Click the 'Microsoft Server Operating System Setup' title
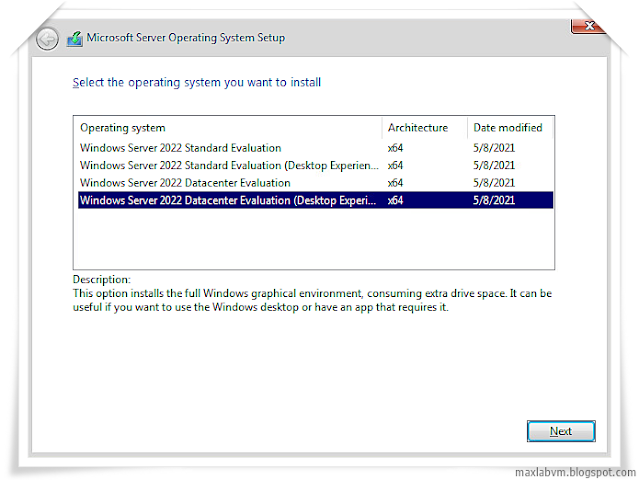 186,38
